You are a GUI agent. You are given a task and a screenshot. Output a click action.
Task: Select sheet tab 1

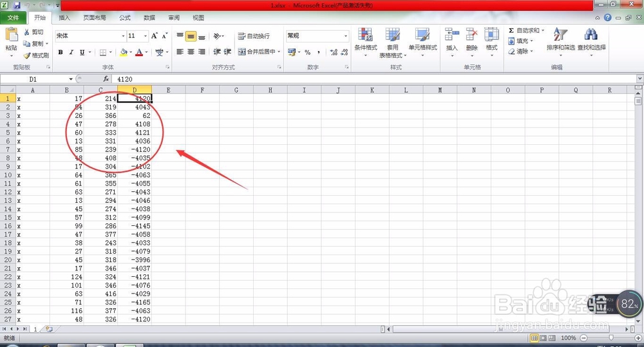(35, 329)
